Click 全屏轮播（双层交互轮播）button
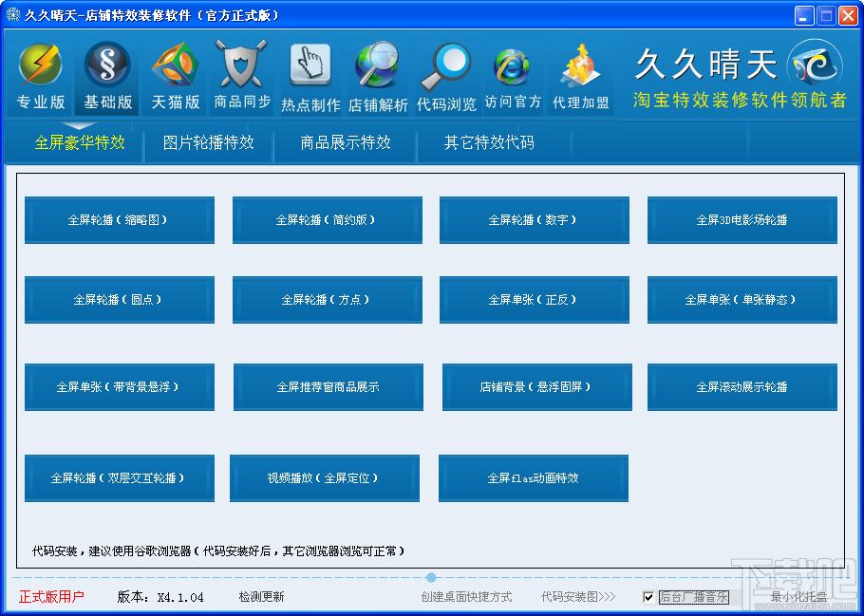The image size is (864, 616). point(120,478)
